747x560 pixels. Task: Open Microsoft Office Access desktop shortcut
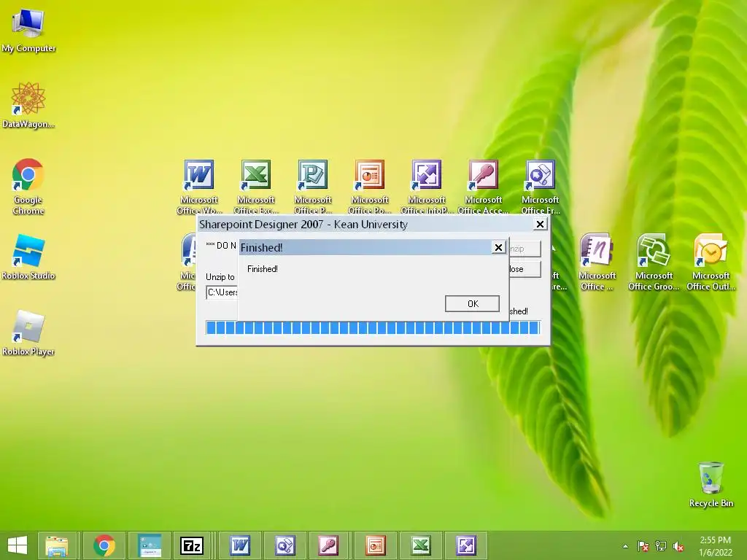tap(483, 187)
